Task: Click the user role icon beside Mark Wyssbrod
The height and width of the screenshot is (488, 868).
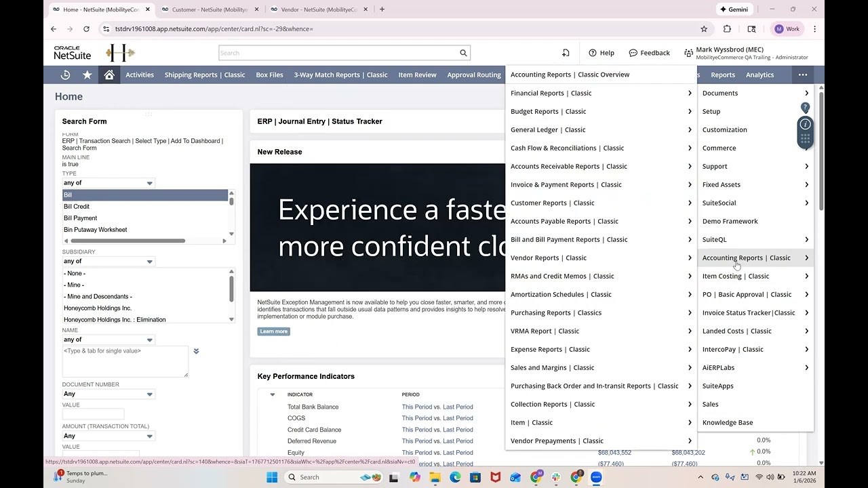Action: pos(688,53)
